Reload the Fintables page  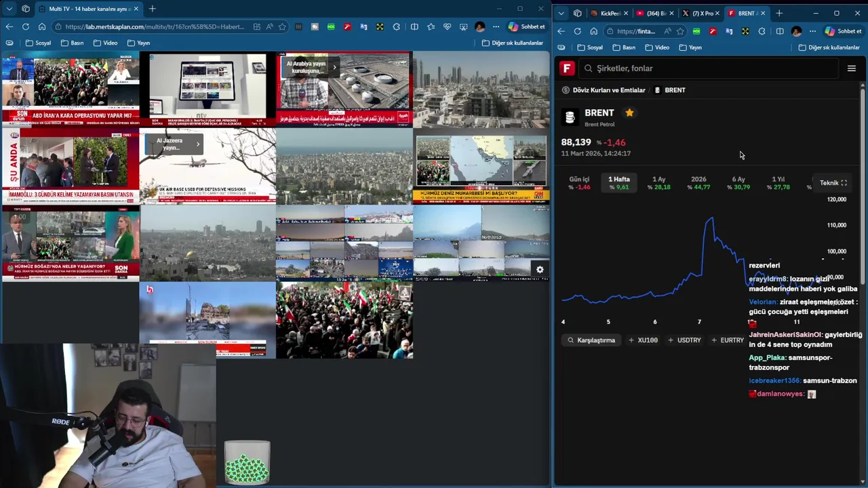click(577, 31)
